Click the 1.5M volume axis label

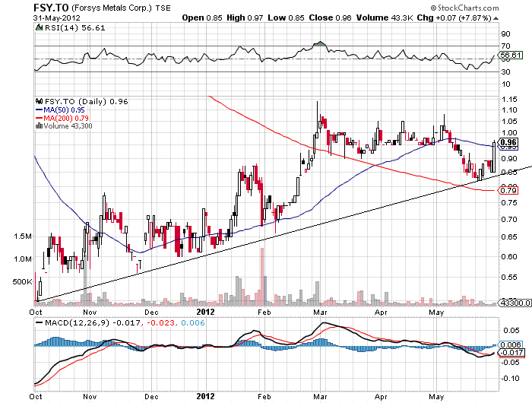click(23, 236)
